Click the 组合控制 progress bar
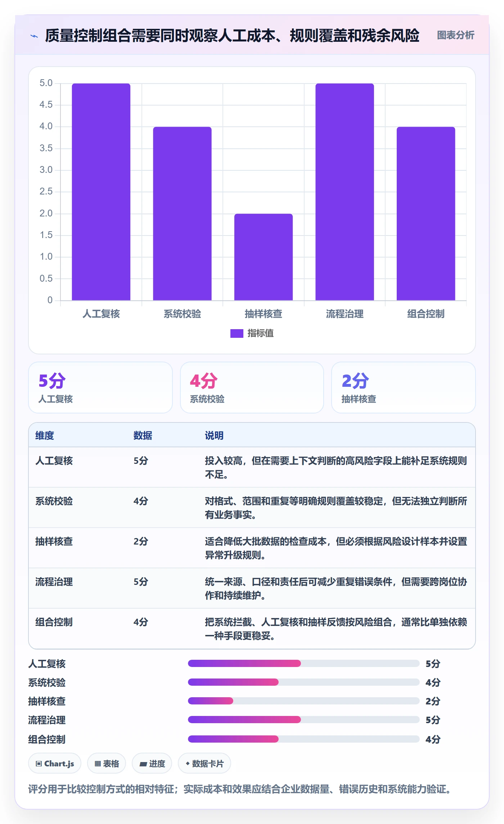Viewport: 504px width, 824px height. [x=303, y=739]
